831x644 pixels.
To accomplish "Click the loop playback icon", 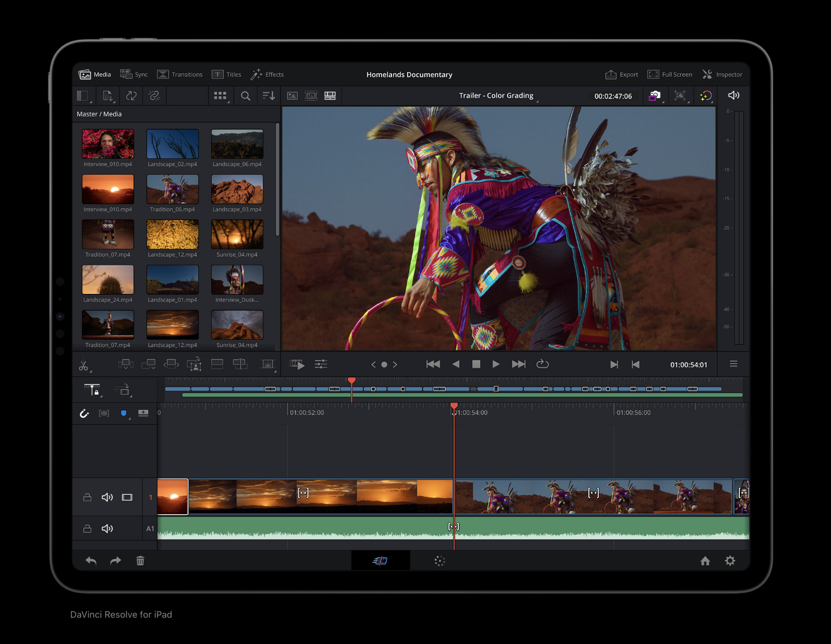I will pos(543,364).
